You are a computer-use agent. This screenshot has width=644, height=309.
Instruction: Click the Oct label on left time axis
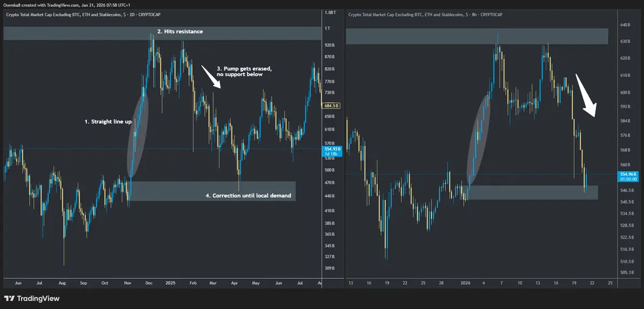tap(105, 283)
